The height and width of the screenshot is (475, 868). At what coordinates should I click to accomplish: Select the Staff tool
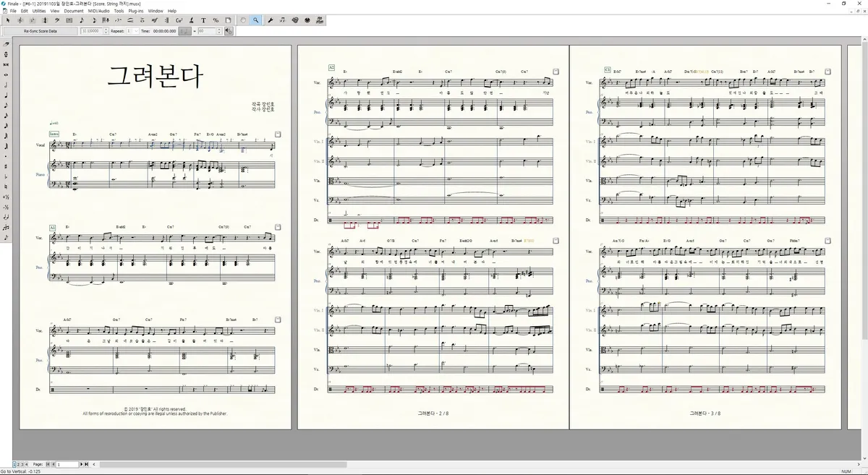point(20,20)
